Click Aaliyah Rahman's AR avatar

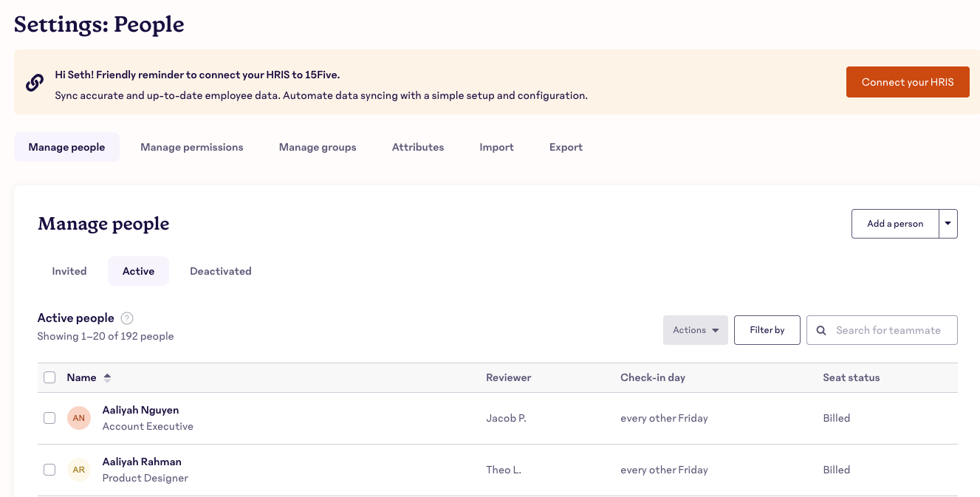(x=79, y=470)
